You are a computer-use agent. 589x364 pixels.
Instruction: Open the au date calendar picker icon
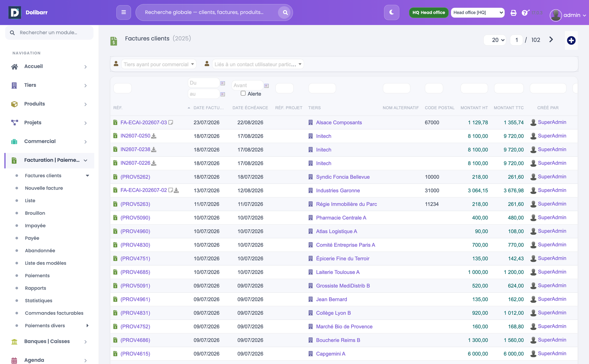(x=223, y=94)
